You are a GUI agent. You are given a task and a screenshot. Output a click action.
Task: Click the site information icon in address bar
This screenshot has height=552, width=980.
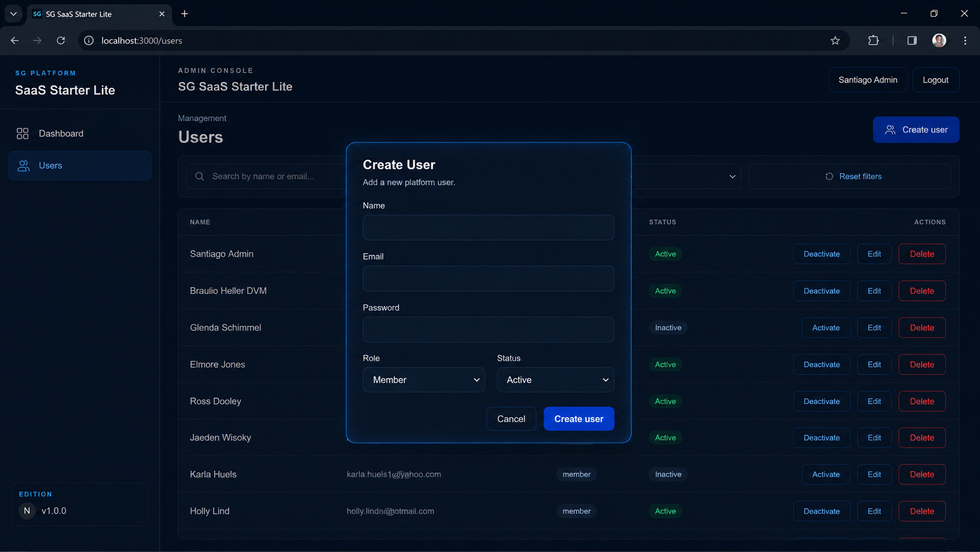click(89, 40)
